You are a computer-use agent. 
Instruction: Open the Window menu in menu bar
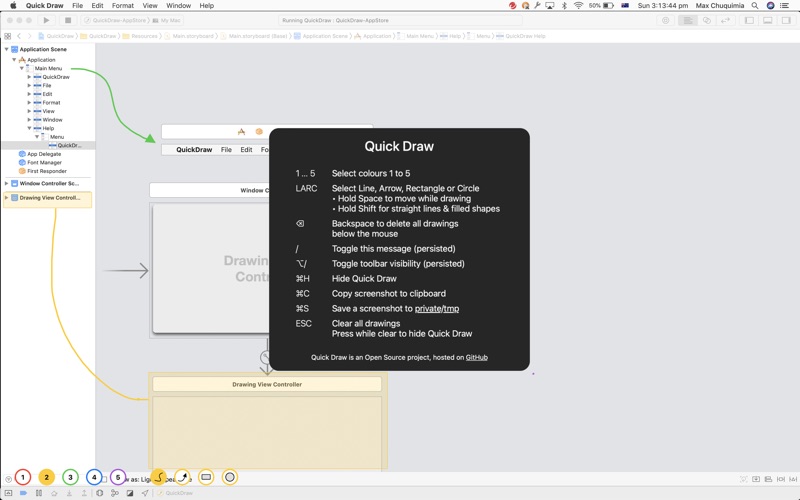[x=179, y=6]
